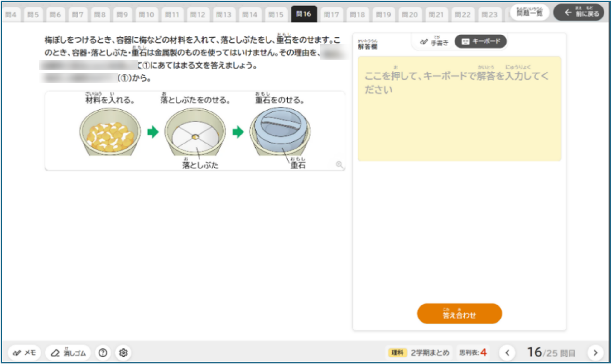This screenshot has height=364, width=611.
Task: Go to the previous question arrow
Action: [507, 352]
